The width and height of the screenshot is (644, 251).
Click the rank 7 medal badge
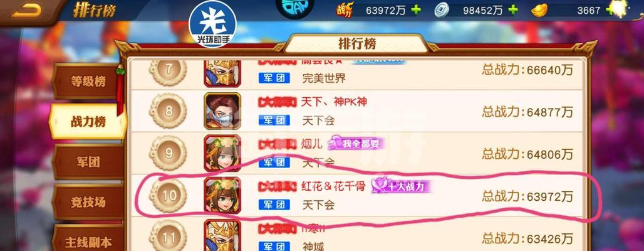[168, 70]
